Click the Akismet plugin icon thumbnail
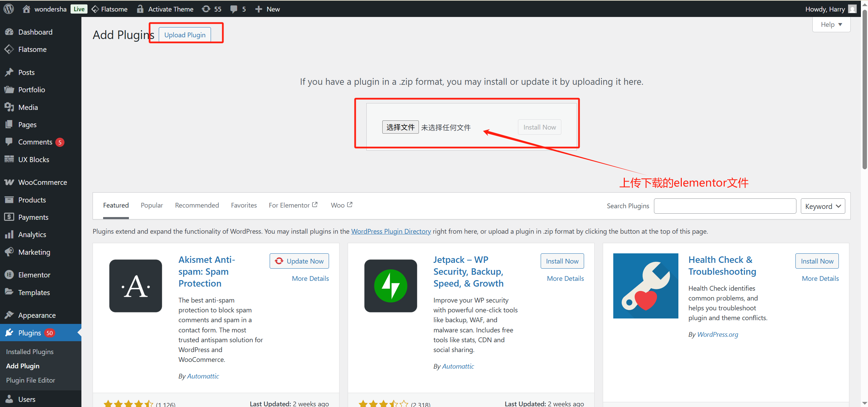 (135, 286)
